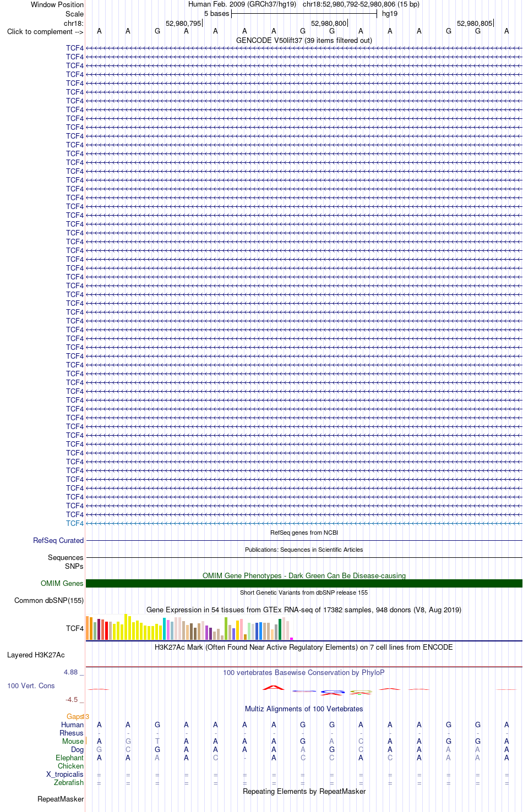This screenshot has width=523, height=812.
Task: Select the 'Elephant' alignment row label
Action: [70, 758]
